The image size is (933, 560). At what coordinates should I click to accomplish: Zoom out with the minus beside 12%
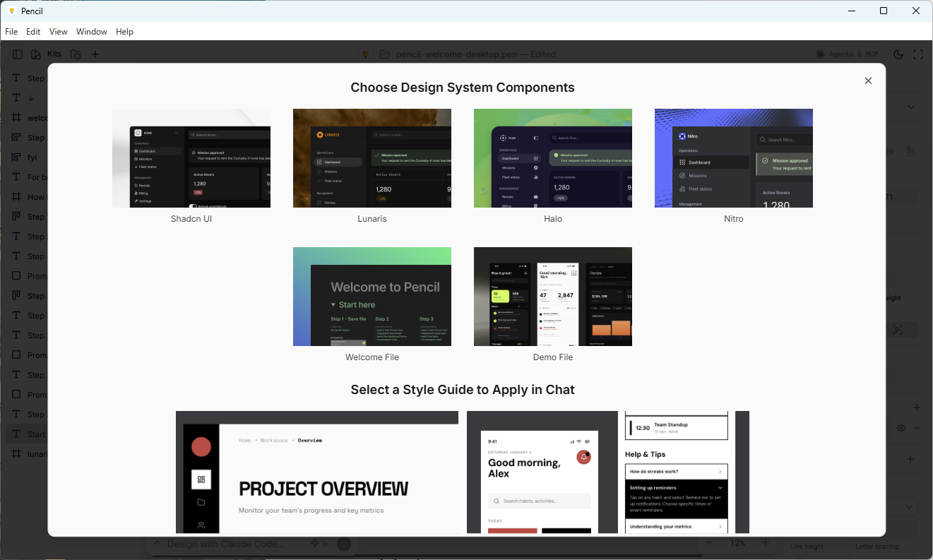click(711, 543)
